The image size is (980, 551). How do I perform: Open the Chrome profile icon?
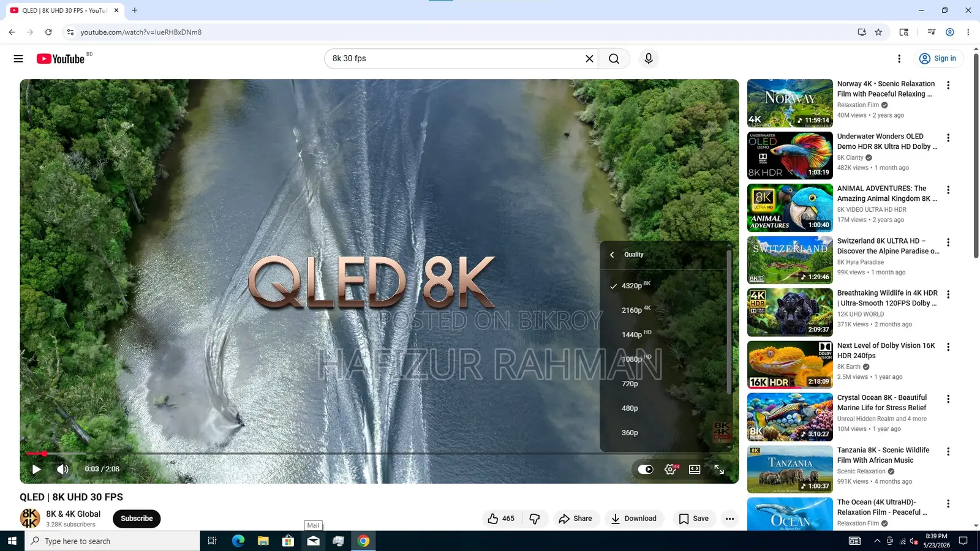(950, 32)
